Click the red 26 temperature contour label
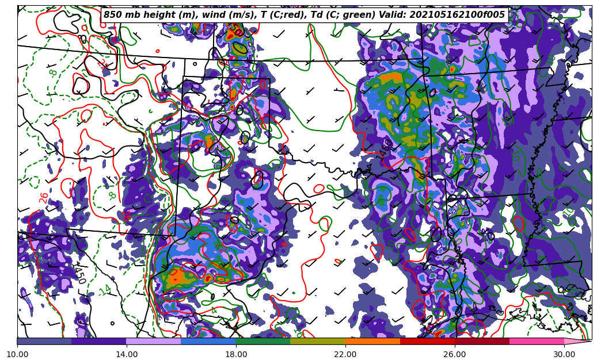The image size is (597, 364). pos(43,198)
